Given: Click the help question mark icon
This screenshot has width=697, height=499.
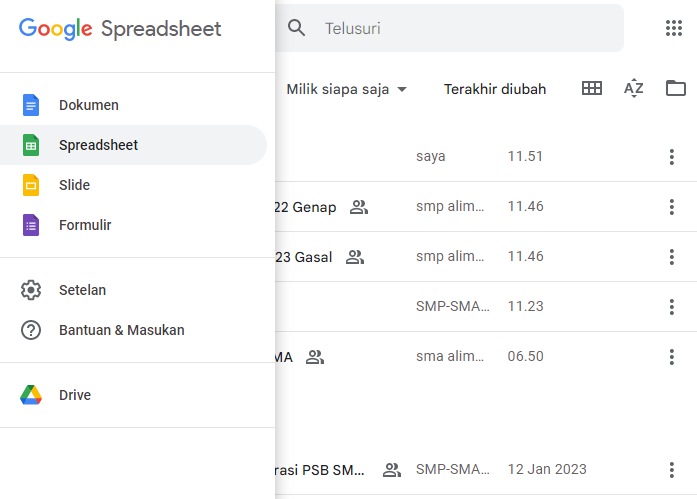Looking at the screenshot, I should (31, 330).
